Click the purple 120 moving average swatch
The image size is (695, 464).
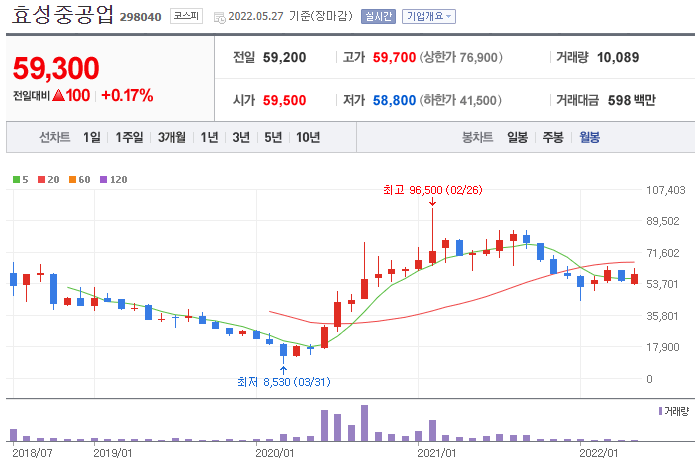click(x=103, y=179)
